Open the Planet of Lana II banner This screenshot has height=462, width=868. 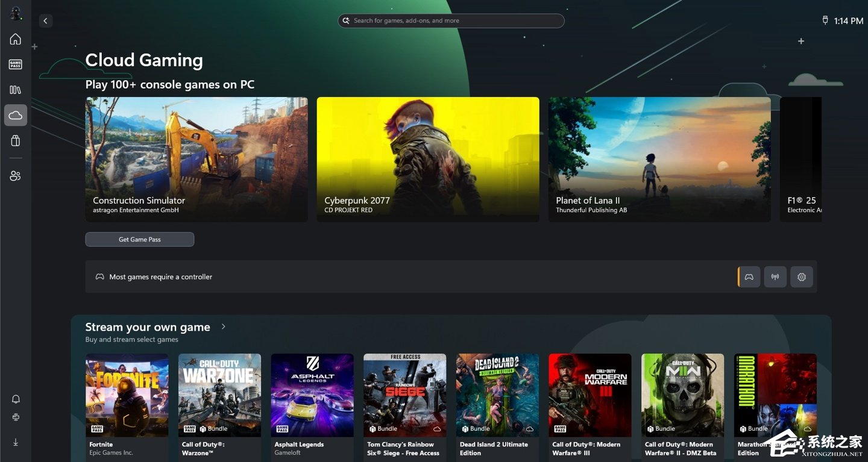tap(659, 160)
